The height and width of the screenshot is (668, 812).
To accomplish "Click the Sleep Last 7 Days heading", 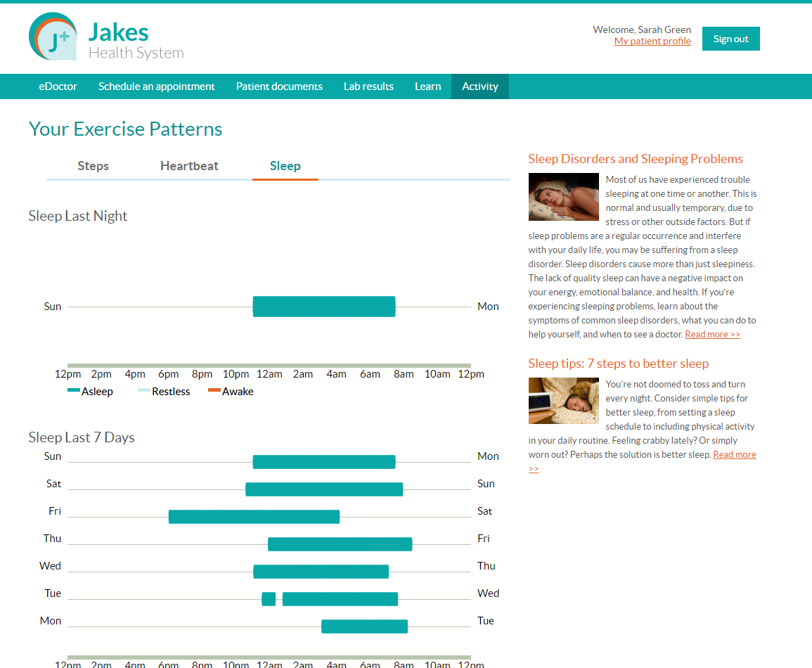I will tap(82, 437).
